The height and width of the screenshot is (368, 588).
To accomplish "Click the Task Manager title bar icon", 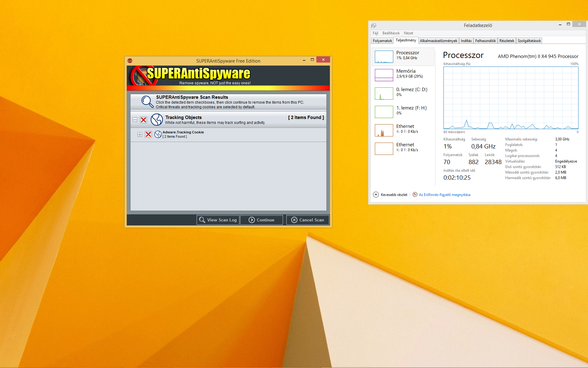I will (x=374, y=25).
